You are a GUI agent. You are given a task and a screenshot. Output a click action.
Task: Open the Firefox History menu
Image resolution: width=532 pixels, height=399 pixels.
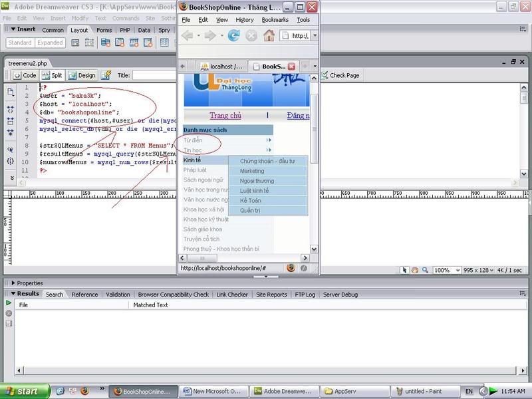click(244, 20)
